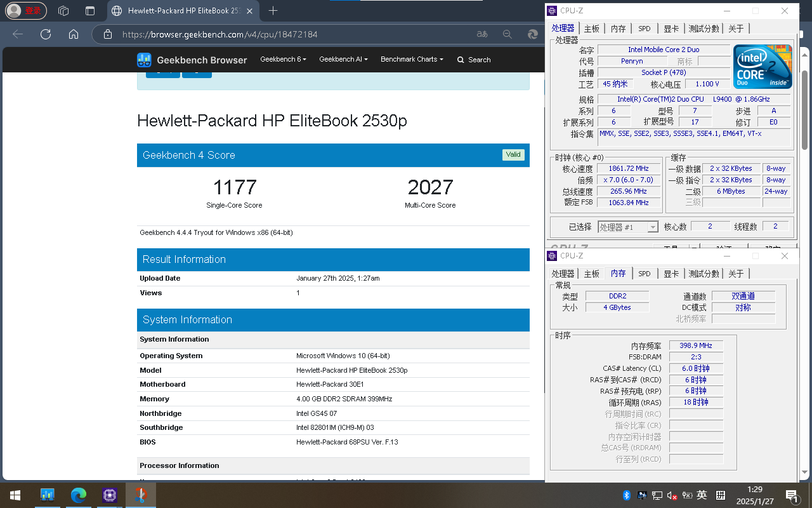Image resolution: width=812 pixels, height=508 pixels.
Task: Click the Search link in Geekbench navbar
Action: coord(474,60)
